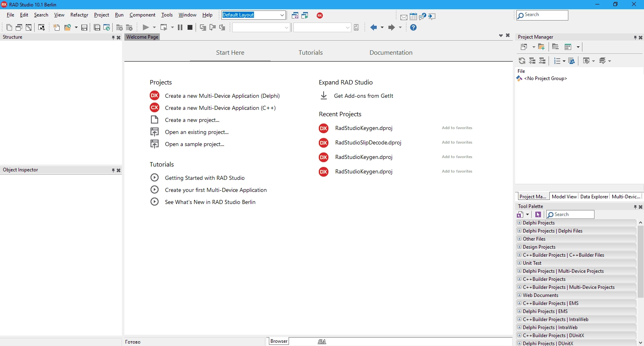Click the top-right IDE Search box

click(542, 15)
